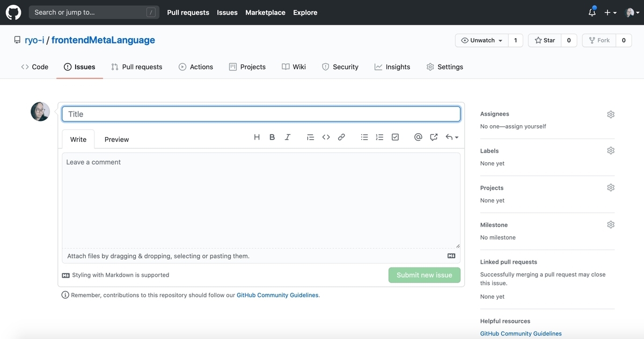This screenshot has width=644, height=339.
Task: Click the Markdown icon in attach bar
Action: tap(451, 256)
